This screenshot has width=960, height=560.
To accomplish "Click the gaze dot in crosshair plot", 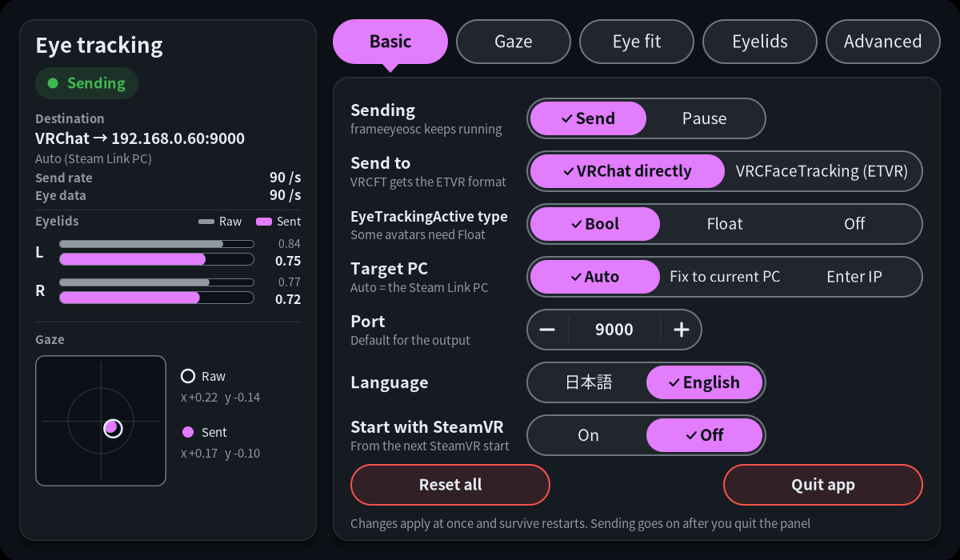I will pos(112,428).
